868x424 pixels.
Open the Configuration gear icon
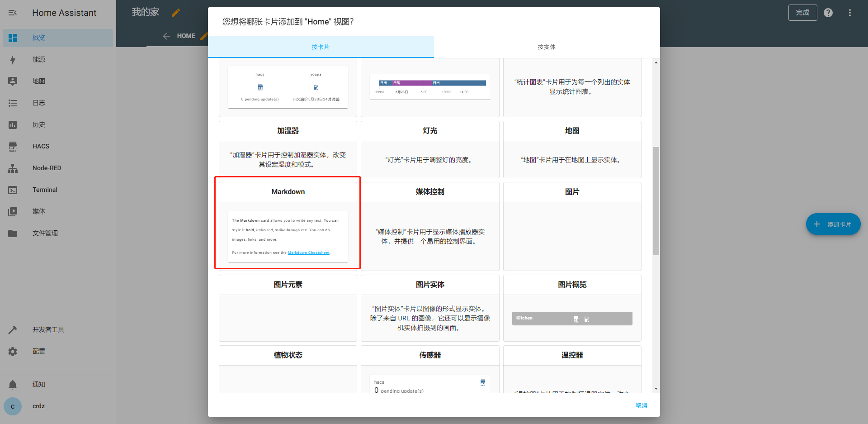click(x=13, y=352)
